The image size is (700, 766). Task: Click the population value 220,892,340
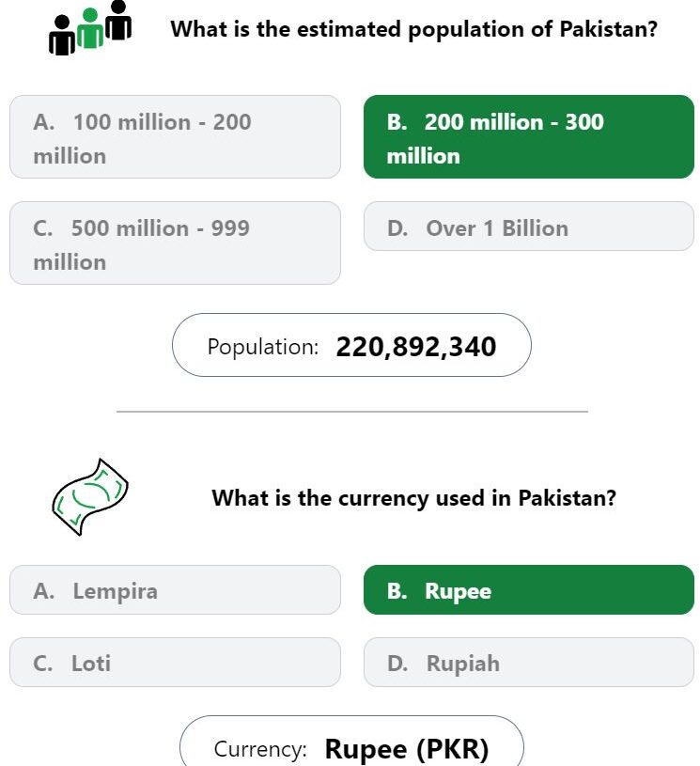click(416, 347)
